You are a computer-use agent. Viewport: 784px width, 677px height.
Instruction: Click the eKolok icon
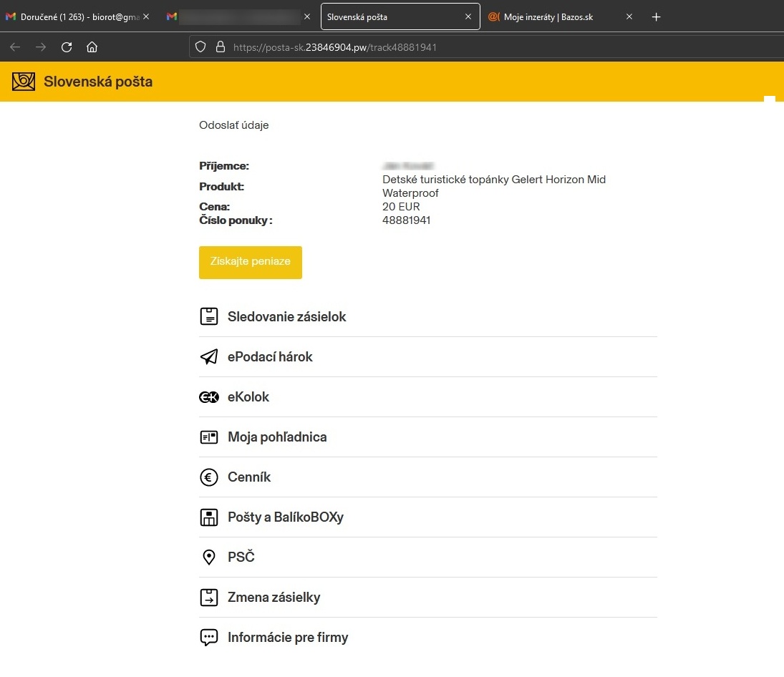(208, 397)
